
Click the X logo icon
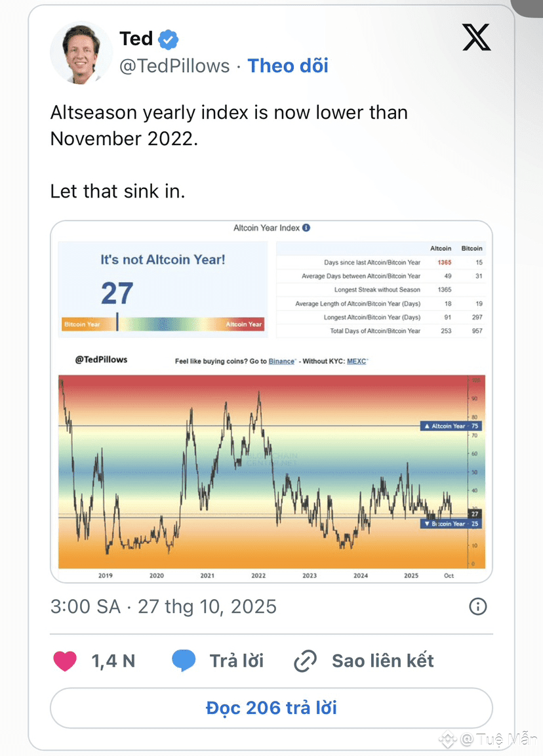coord(476,37)
